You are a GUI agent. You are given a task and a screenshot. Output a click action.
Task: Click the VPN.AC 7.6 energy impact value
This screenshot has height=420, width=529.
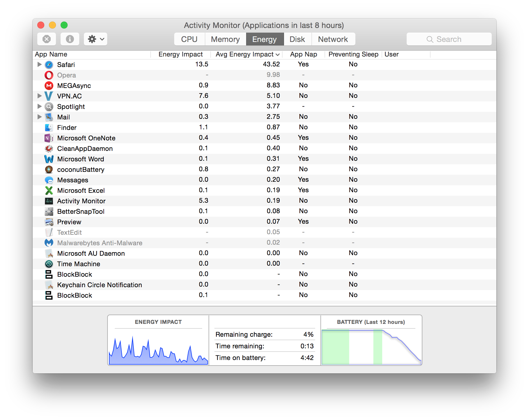204,96
